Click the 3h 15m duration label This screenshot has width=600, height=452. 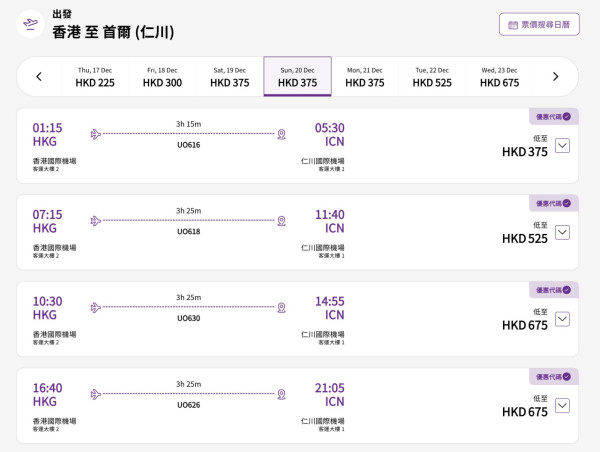click(x=189, y=124)
